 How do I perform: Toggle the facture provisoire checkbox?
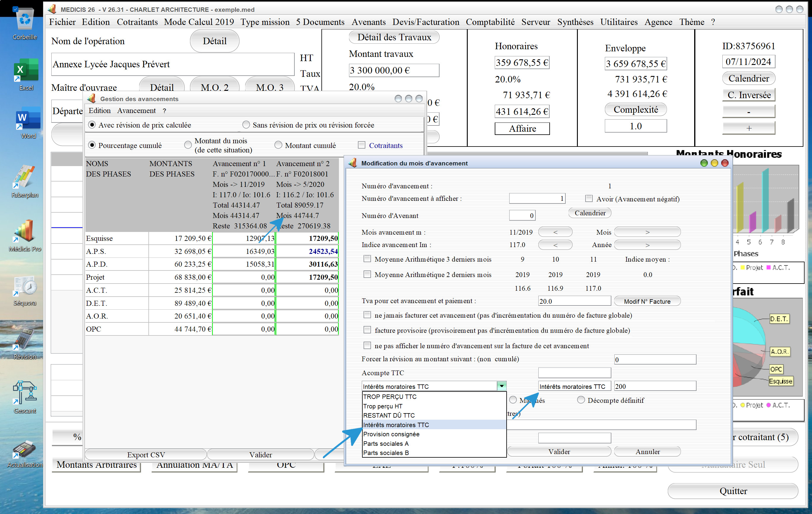367,330
